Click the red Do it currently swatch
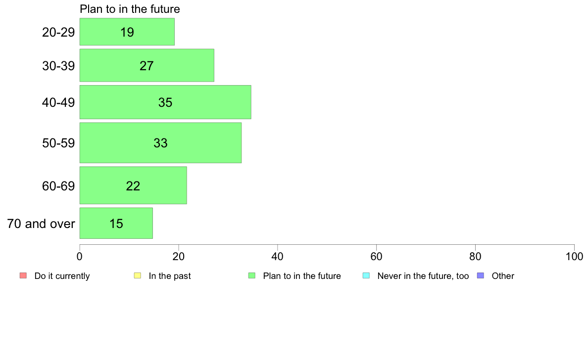Viewport: 588px width, 364px height. [23, 275]
